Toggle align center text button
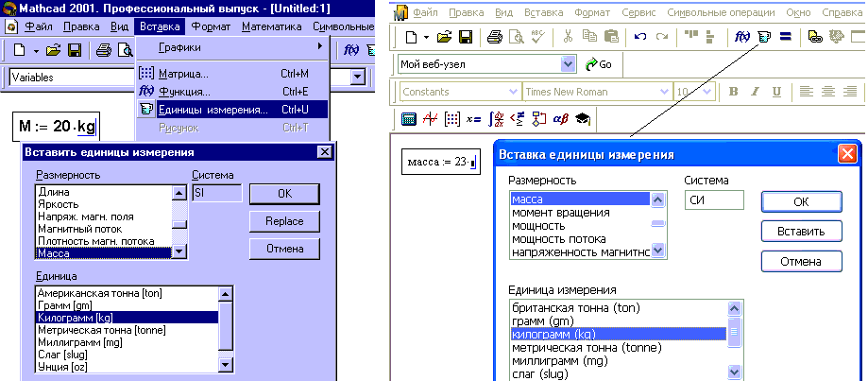 (x=828, y=92)
